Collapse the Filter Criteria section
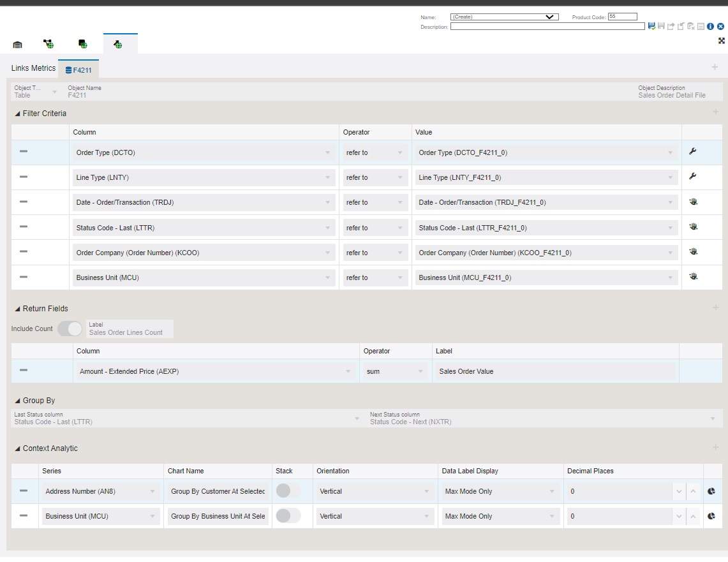Screen dimensions: 728x562 pos(17,114)
